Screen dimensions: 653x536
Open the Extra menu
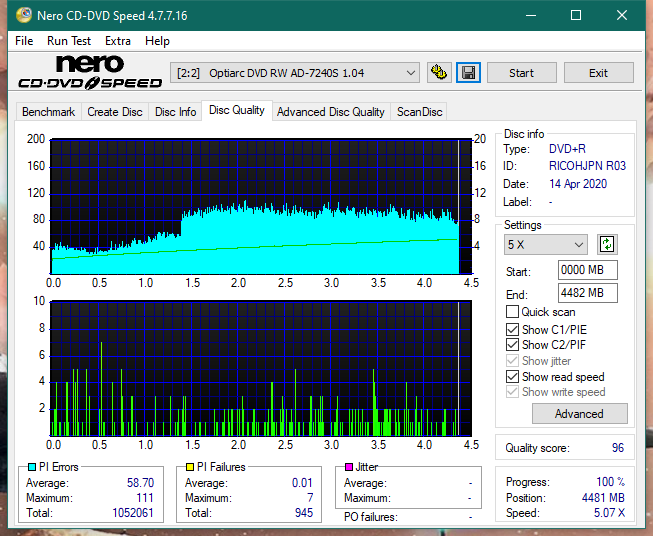pos(118,41)
